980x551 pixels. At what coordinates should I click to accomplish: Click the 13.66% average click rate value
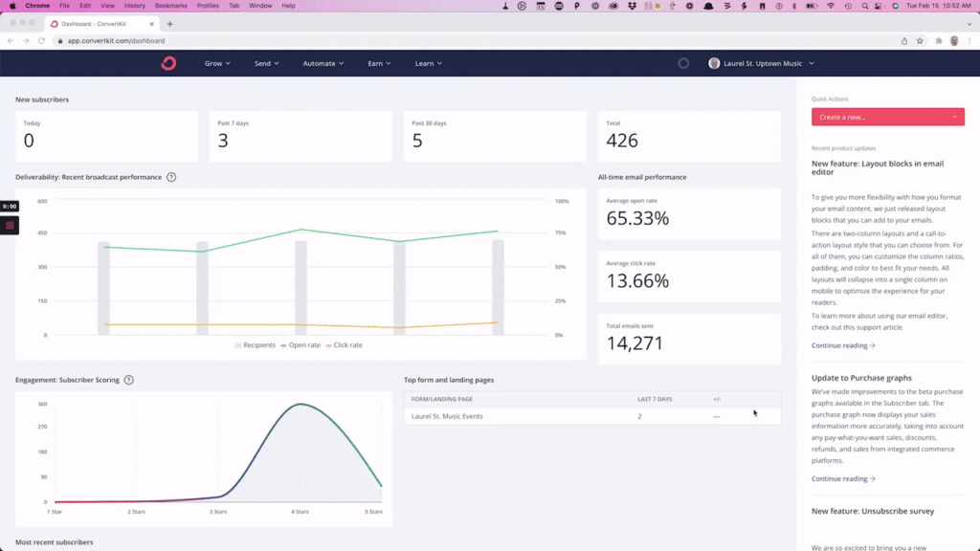[637, 280]
